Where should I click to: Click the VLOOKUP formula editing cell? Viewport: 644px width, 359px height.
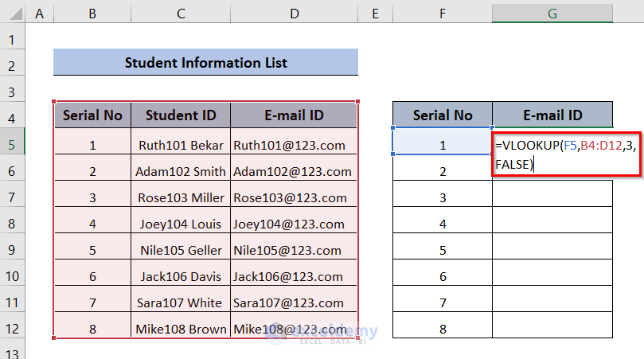click(x=567, y=154)
